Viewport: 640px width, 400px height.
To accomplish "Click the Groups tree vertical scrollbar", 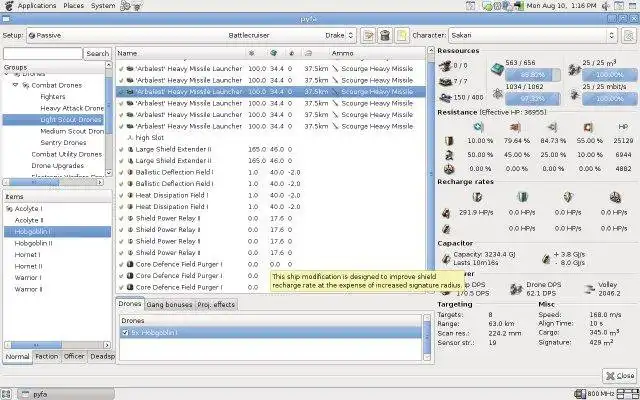I will point(109,118).
